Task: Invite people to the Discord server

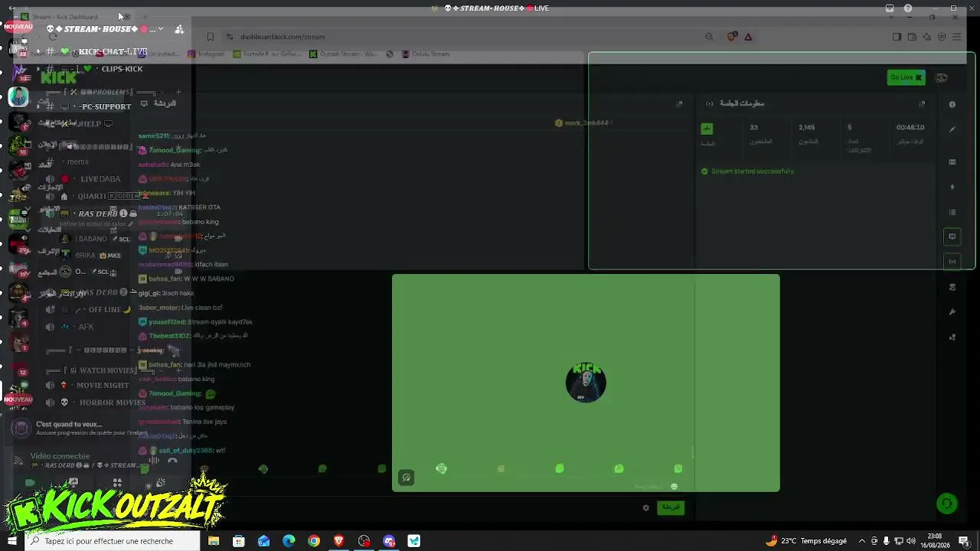Action: click(179, 29)
